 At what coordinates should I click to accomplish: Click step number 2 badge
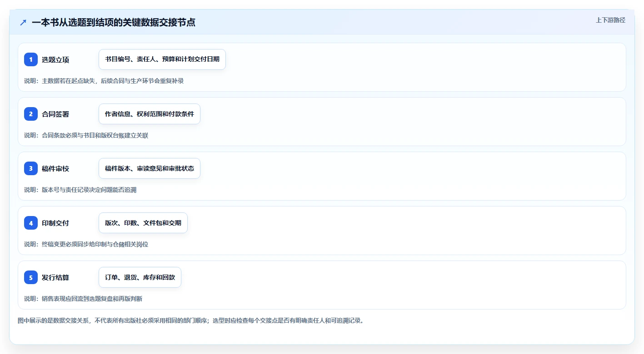(31, 114)
